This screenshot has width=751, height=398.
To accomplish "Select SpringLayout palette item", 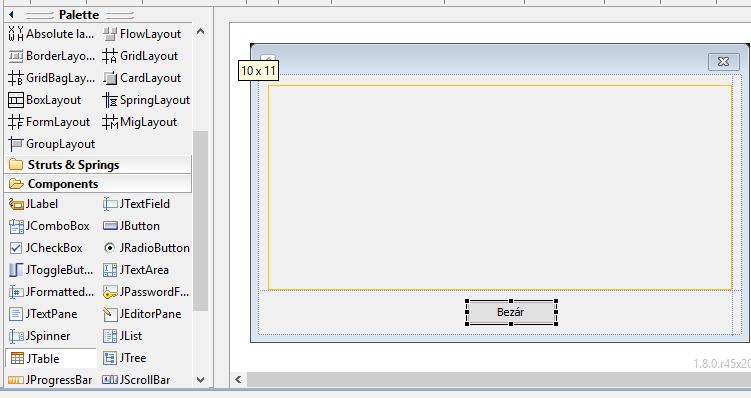I will pos(146,100).
